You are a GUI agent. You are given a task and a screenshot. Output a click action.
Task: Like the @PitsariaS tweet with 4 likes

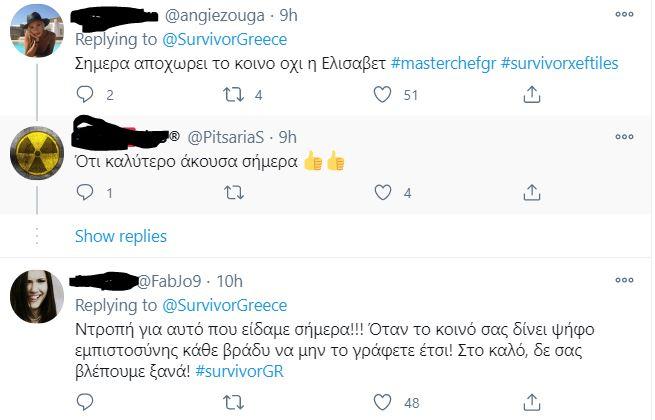coord(382,192)
